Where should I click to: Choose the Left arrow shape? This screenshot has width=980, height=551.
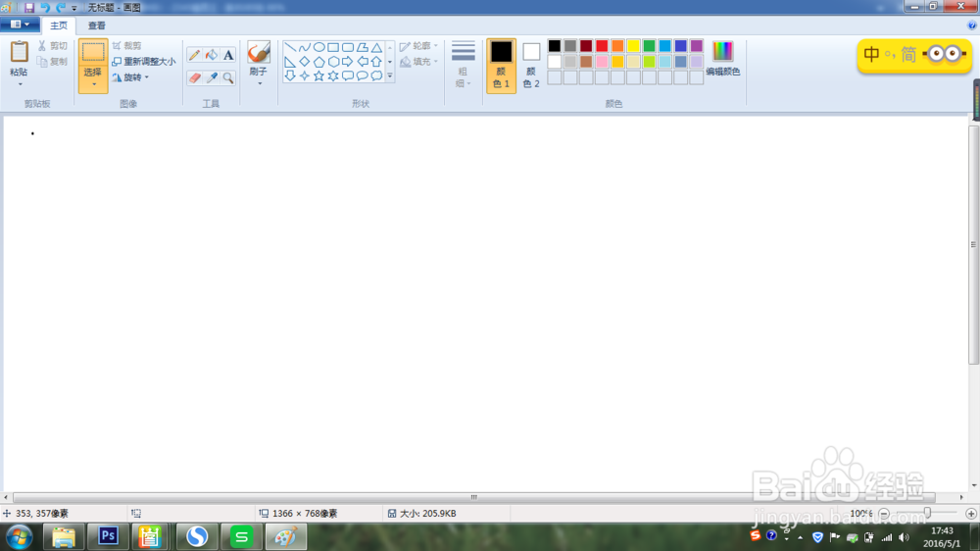coord(362,62)
